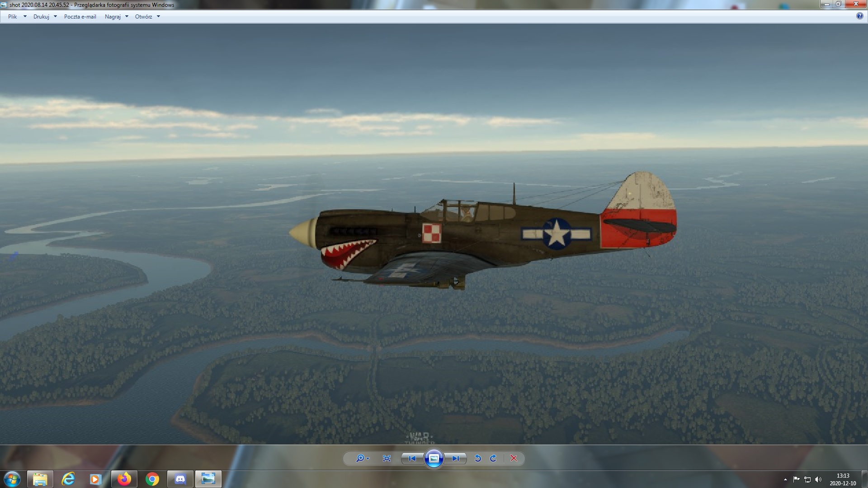868x488 pixels.
Task: Go to previous photo
Action: pos(412,458)
